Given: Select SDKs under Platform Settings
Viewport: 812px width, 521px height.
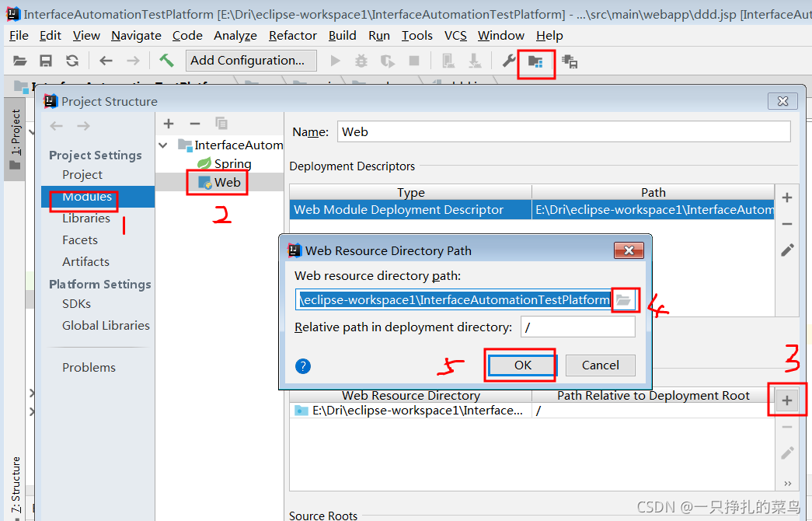Looking at the screenshot, I should pos(77,304).
